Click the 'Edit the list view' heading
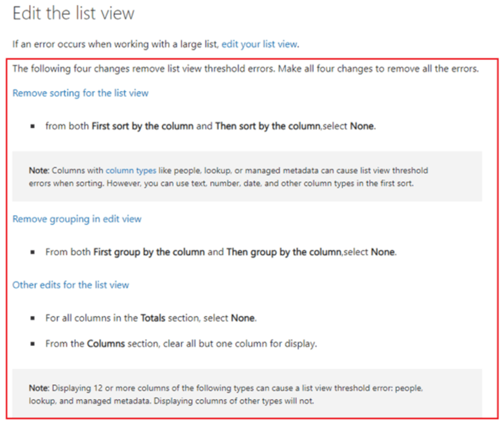Image resolution: width=504 pixels, height=425 pixels. 73,13
